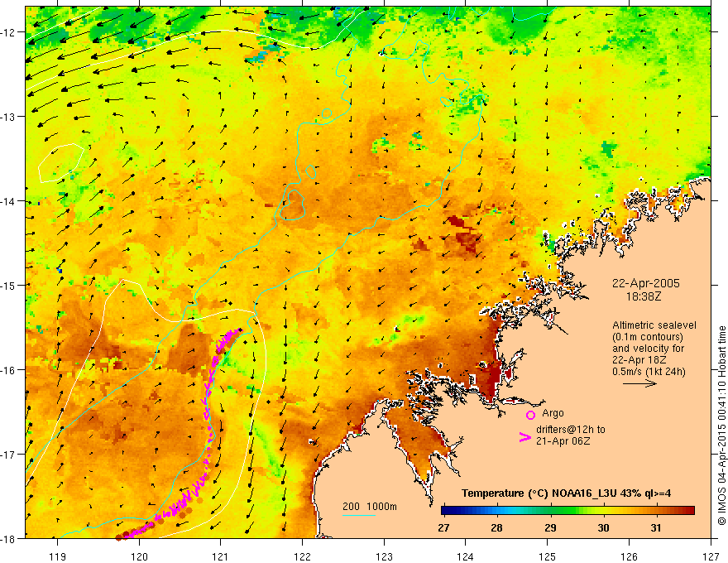Click the colorbar value 29
Viewport: 728px width, 563px height.
550,527
